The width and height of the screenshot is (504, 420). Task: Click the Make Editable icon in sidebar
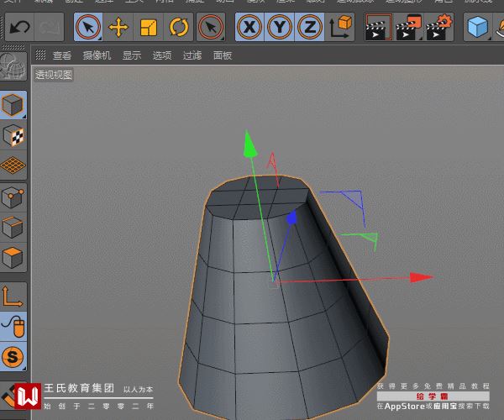[x=13, y=66]
